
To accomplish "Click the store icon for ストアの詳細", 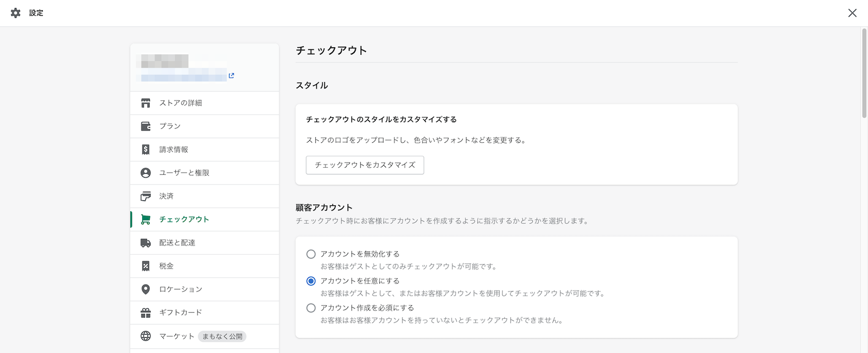I will tap(145, 103).
